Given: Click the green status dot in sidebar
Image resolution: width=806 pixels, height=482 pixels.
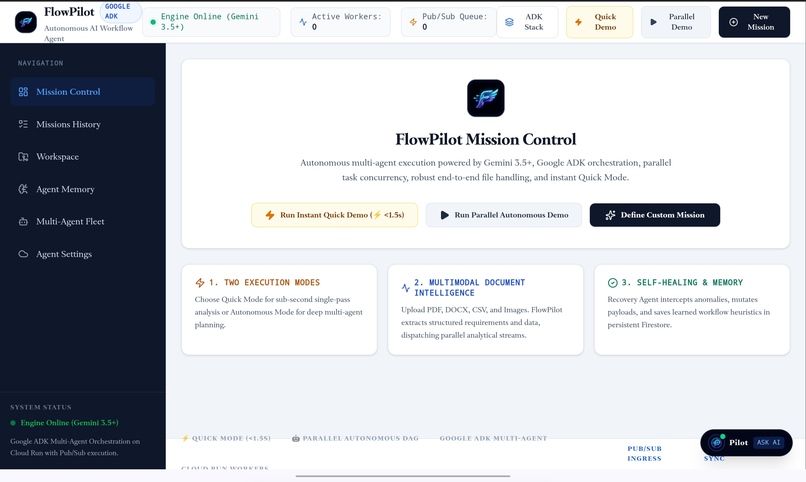Looking at the screenshot, I should [13, 423].
